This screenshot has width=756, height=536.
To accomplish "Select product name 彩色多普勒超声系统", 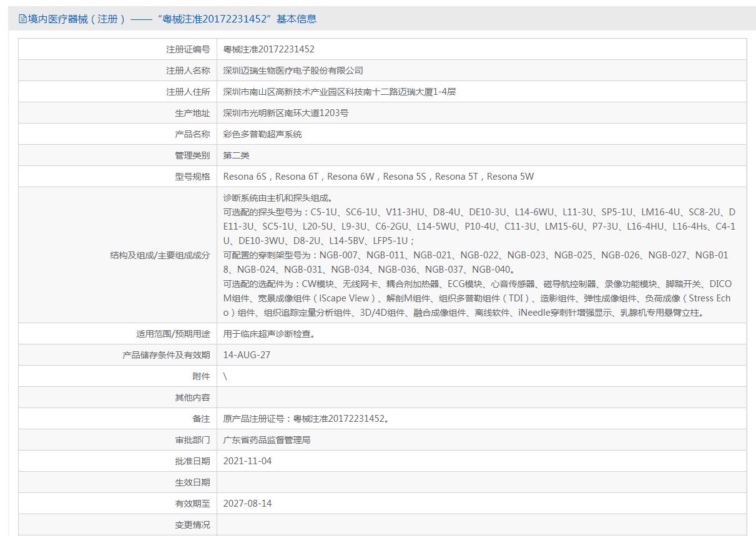I will 263,134.
